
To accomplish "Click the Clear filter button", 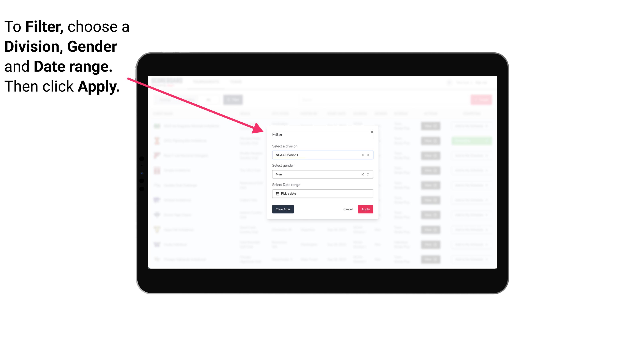I will pos(283,209).
